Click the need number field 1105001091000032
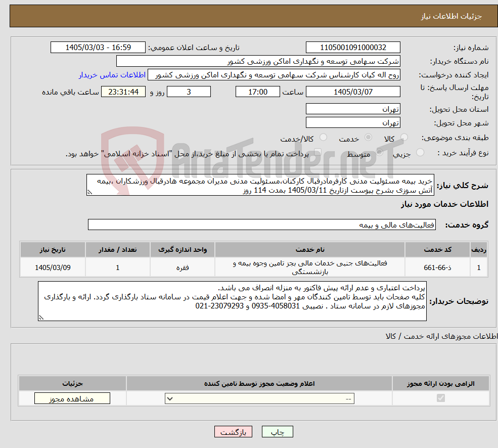The width and height of the screenshot is (498, 448). [x=353, y=48]
